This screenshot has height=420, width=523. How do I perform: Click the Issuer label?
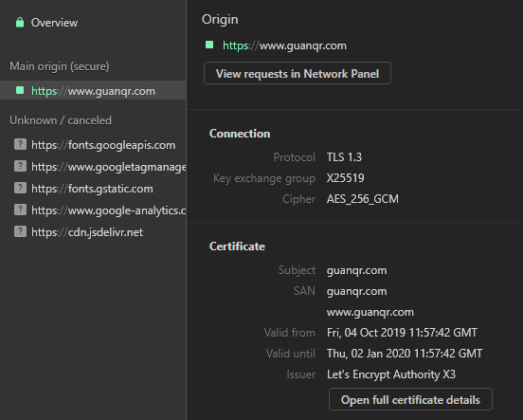coord(301,374)
